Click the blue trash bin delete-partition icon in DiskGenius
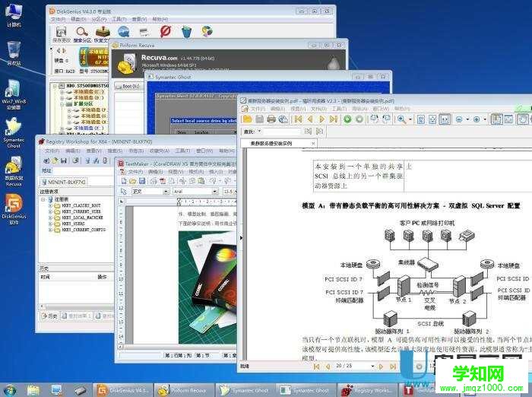 click(x=186, y=32)
